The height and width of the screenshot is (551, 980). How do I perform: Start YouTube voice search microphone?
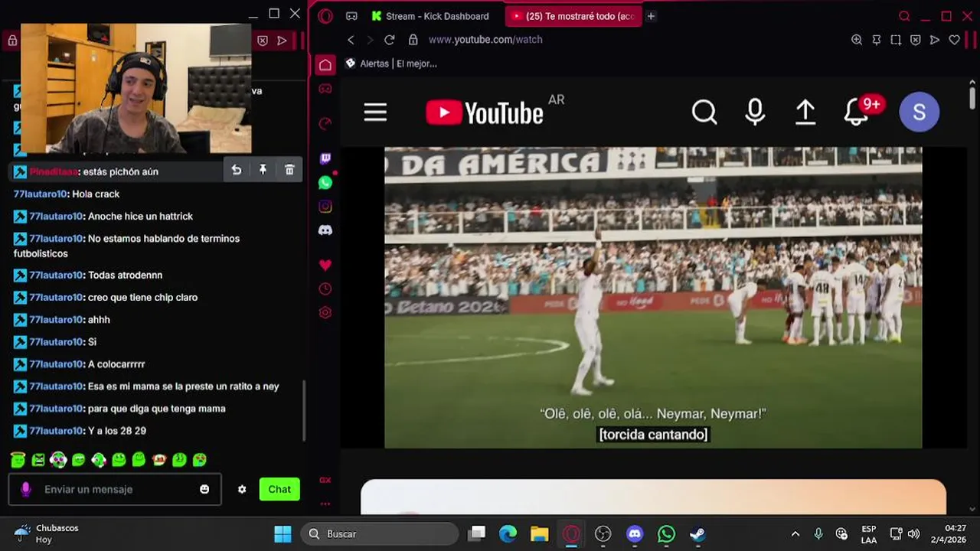(x=755, y=112)
